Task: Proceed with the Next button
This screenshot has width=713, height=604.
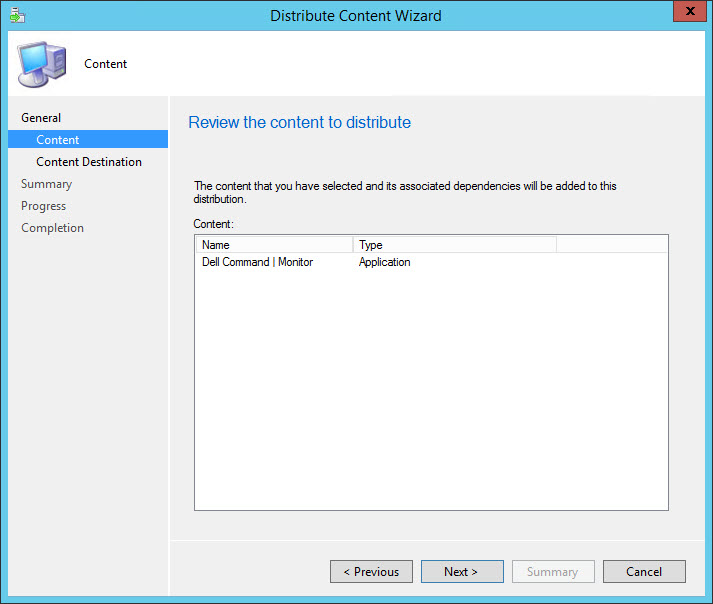Action: (x=461, y=572)
